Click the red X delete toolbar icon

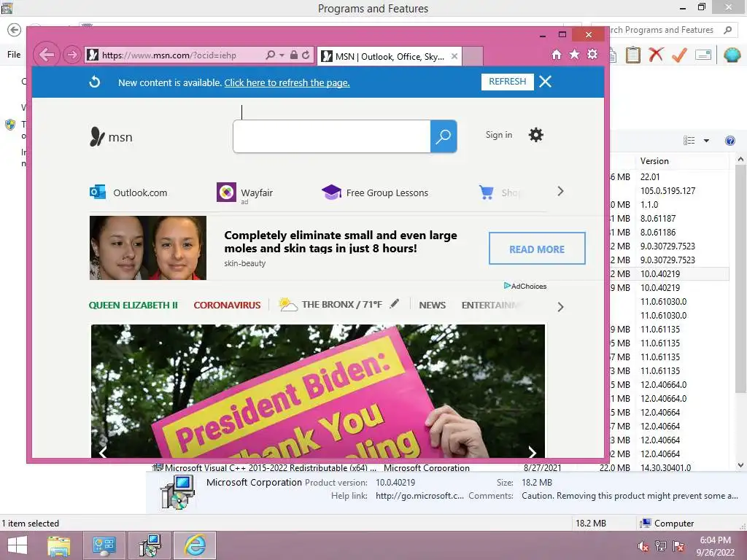[656, 55]
